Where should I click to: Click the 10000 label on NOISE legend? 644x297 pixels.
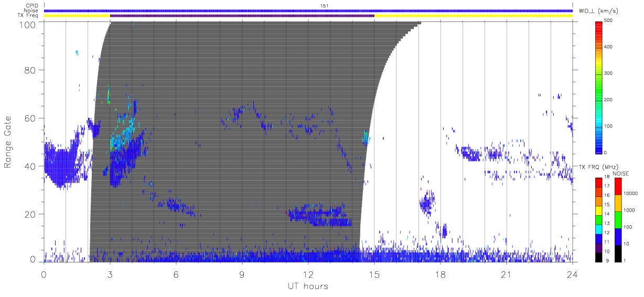631,193
